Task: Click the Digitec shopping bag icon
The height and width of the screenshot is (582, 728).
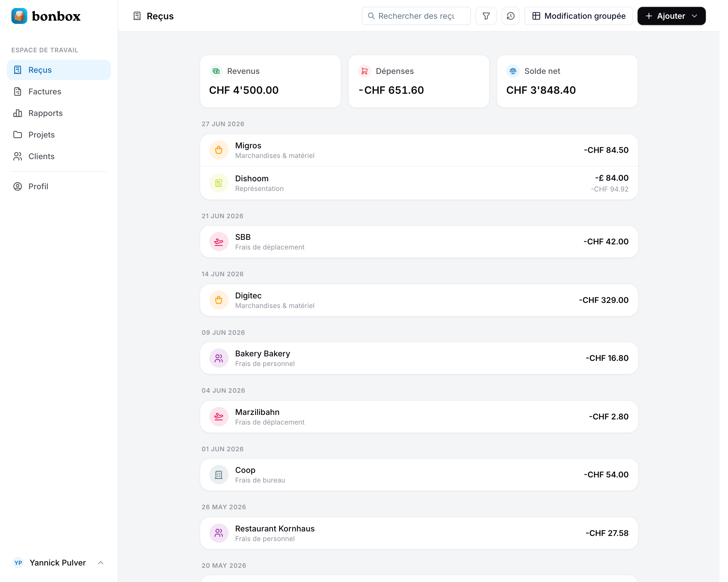Action: tap(219, 300)
